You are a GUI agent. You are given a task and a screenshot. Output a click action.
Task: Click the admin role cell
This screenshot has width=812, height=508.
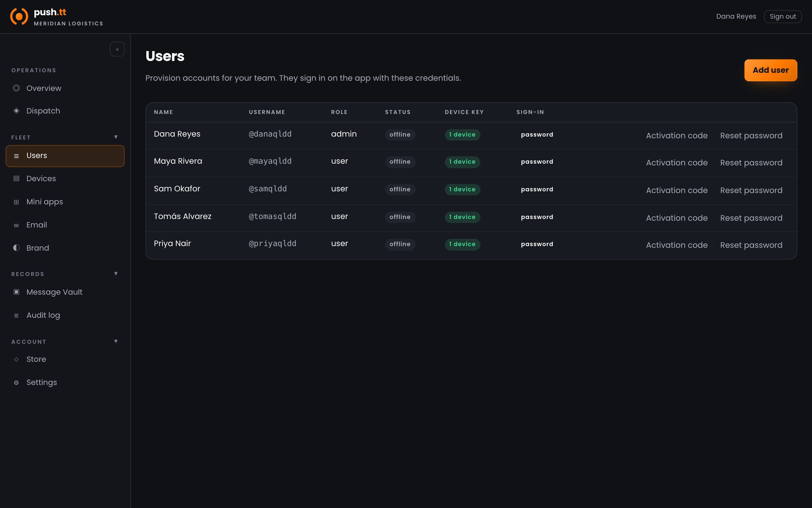[344, 134]
